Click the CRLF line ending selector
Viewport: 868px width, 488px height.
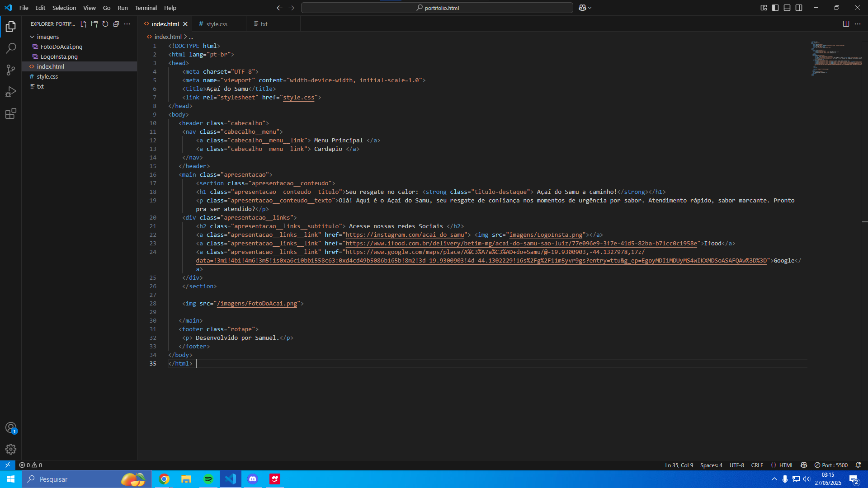click(x=757, y=465)
